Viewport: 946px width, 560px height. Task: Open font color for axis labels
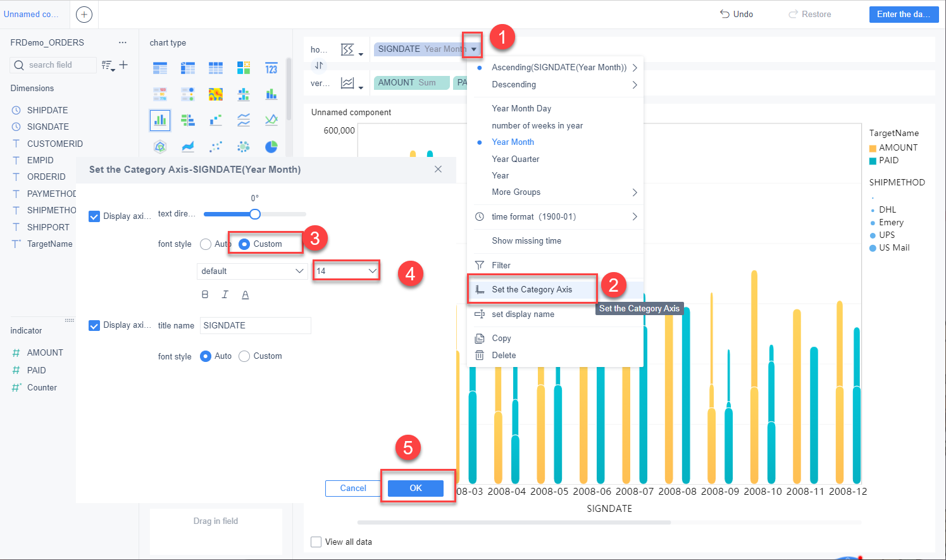click(x=246, y=294)
